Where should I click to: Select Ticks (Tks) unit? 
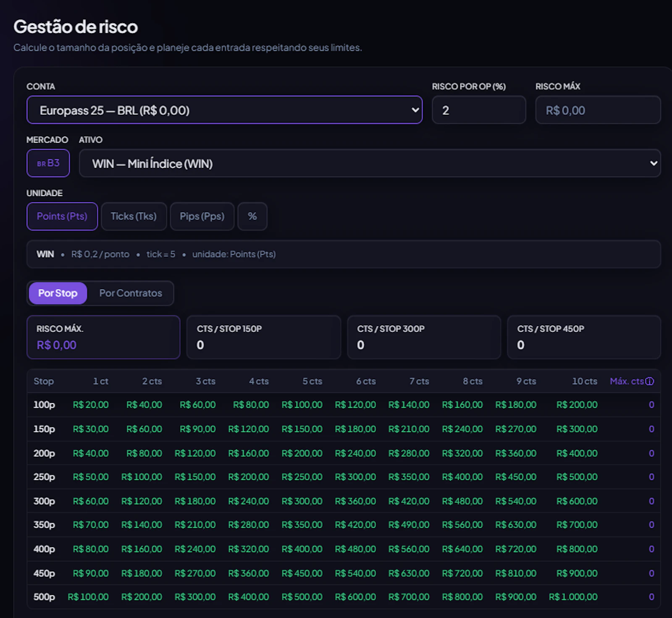(134, 216)
